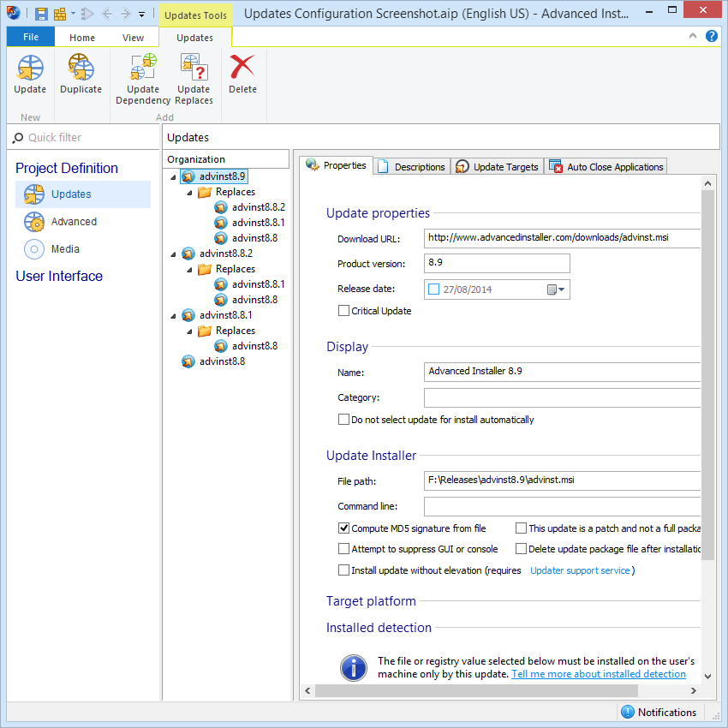Click the Product version field
This screenshot has height=728, width=728.
497,263
